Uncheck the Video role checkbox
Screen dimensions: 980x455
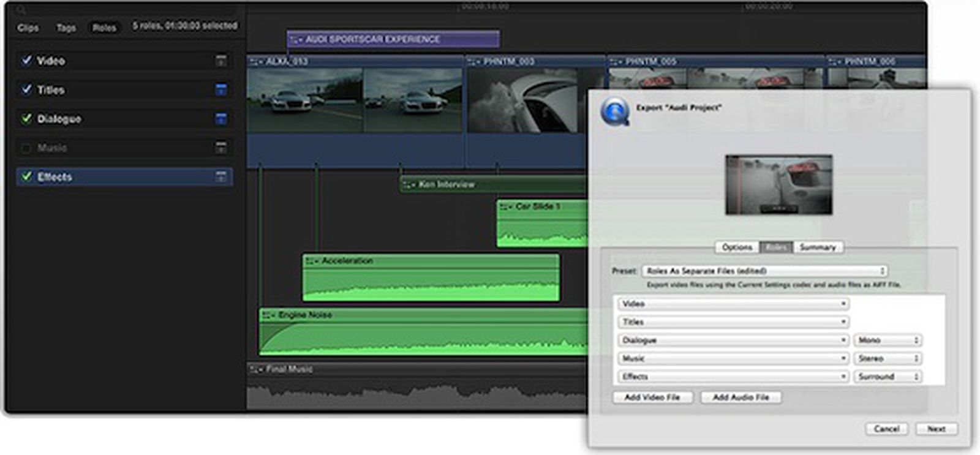click(x=27, y=60)
